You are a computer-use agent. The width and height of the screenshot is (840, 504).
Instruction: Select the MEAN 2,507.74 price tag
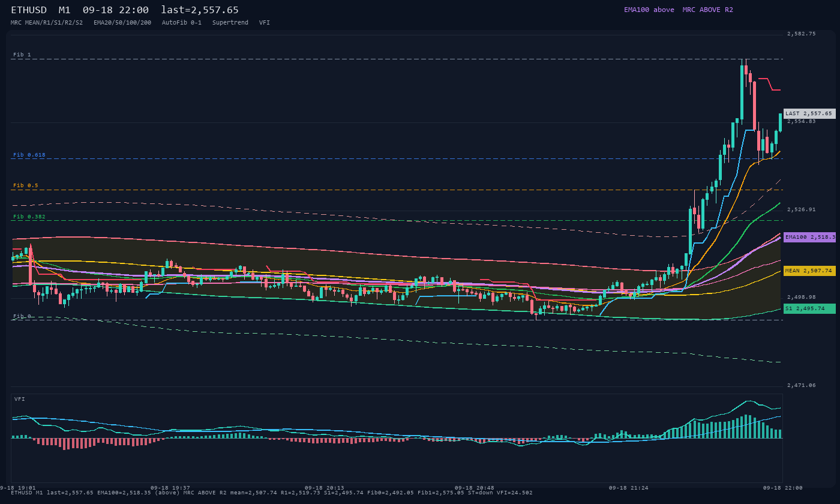click(x=809, y=271)
